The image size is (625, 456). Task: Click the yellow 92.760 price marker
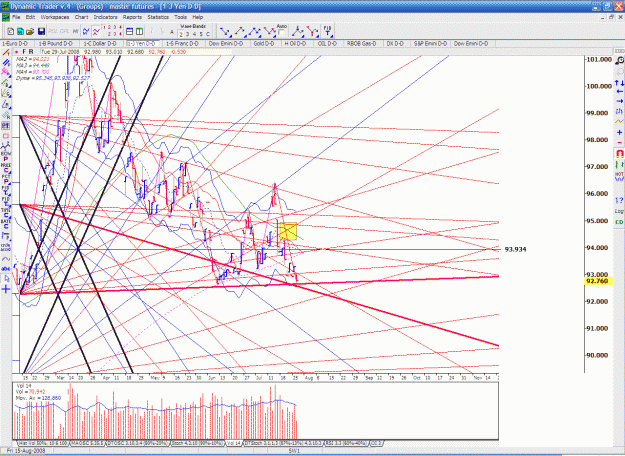(598, 281)
